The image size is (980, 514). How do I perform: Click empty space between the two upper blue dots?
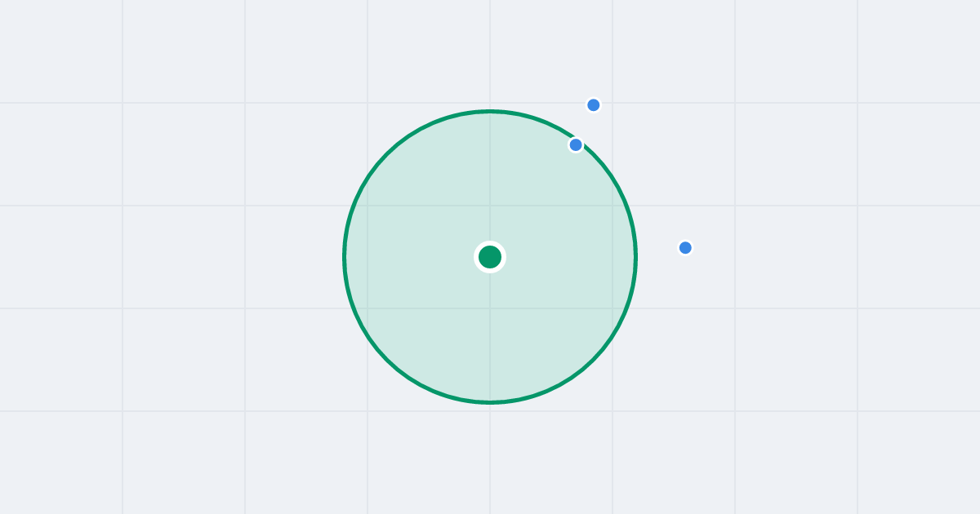[x=585, y=125]
